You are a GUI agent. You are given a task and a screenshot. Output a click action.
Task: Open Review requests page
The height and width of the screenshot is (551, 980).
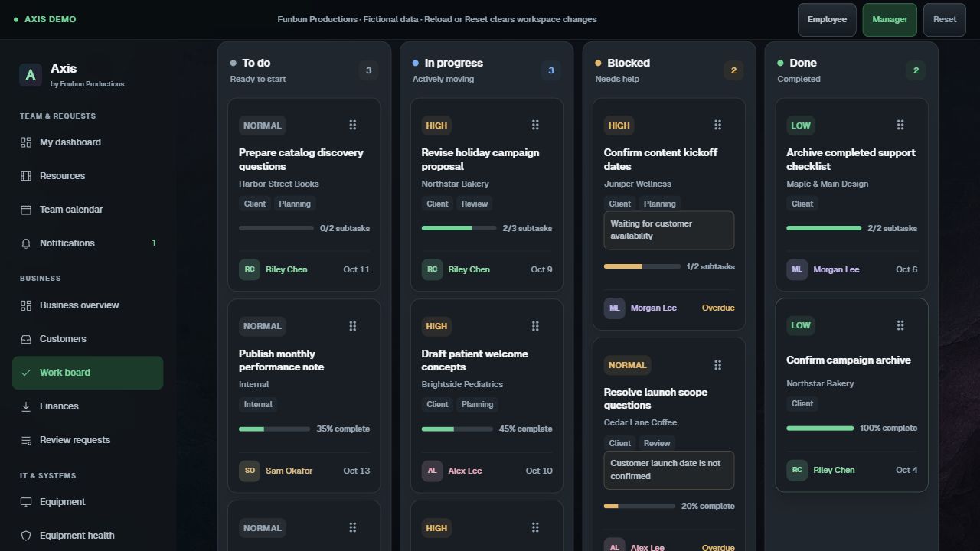click(87, 440)
